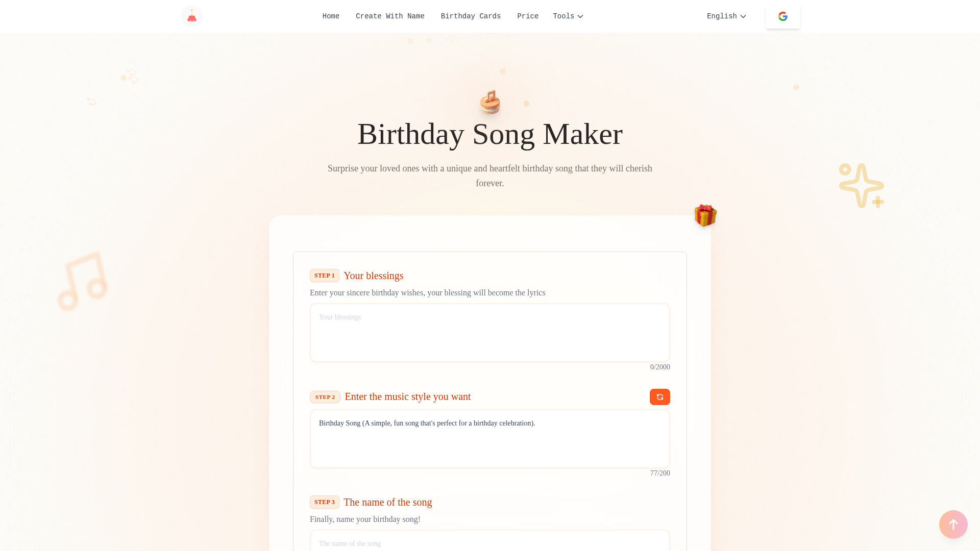This screenshot has height=551, width=980.
Task: Focus the Your blessings text area
Action: click(x=490, y=333)
